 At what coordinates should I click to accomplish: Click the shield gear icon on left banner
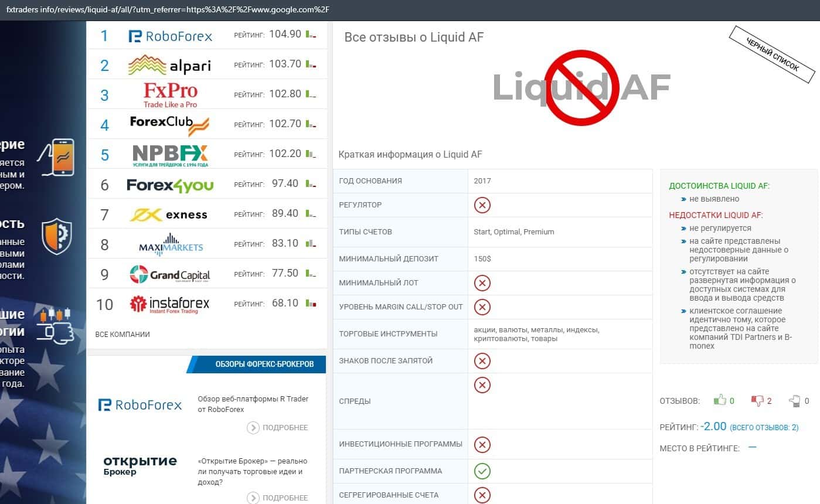click(57, 236)
